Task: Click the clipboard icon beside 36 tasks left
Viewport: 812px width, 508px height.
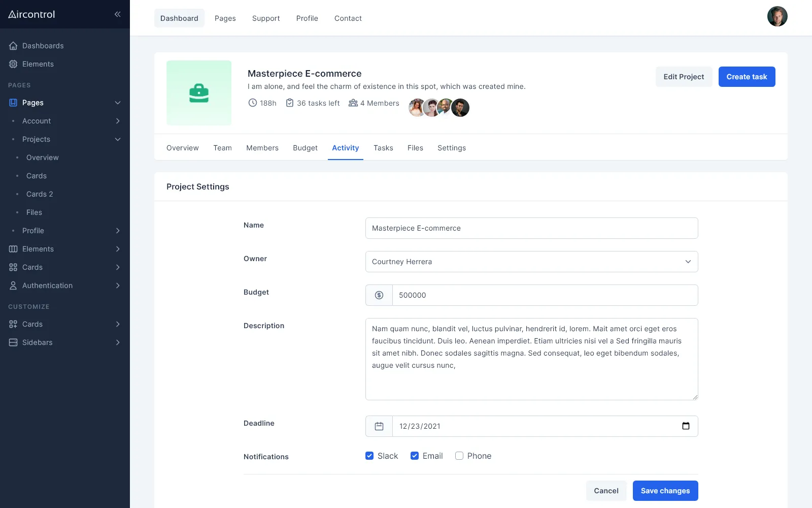Action: click(290, 103)
